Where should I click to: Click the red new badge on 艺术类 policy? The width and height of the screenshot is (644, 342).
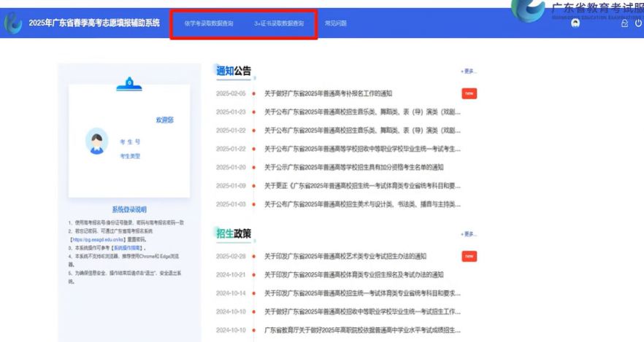pos(469,257)
